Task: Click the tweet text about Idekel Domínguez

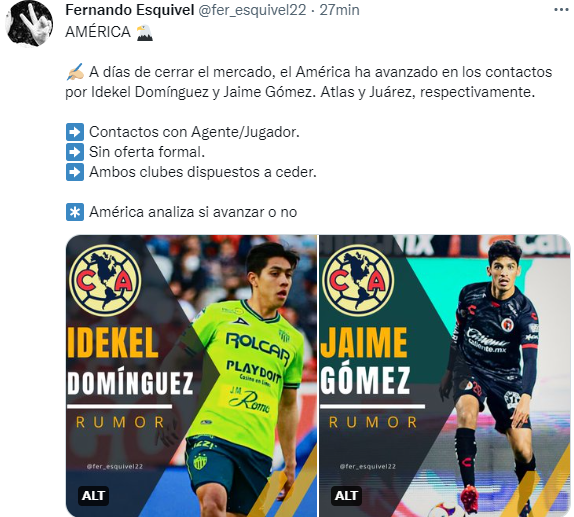Action: [x=309, y=82]
